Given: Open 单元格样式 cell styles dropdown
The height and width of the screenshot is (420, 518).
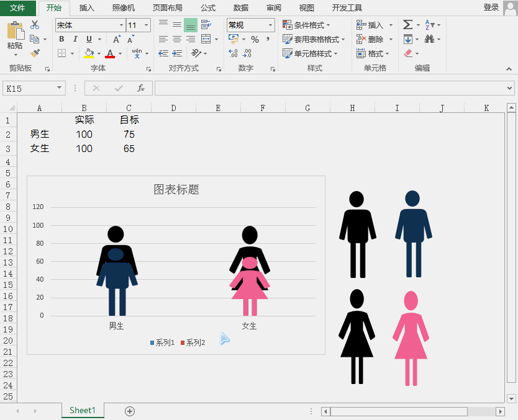Looking at the screenshot, I should pyautogui.click(x=310, y=53).
